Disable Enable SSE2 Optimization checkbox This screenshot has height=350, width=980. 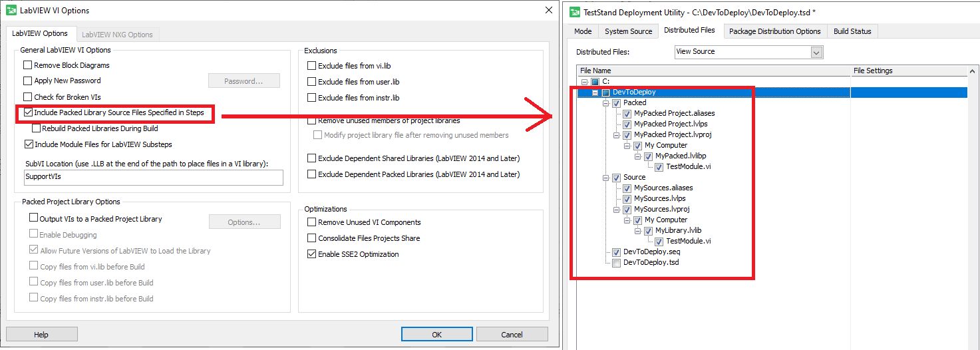point(311,254)
